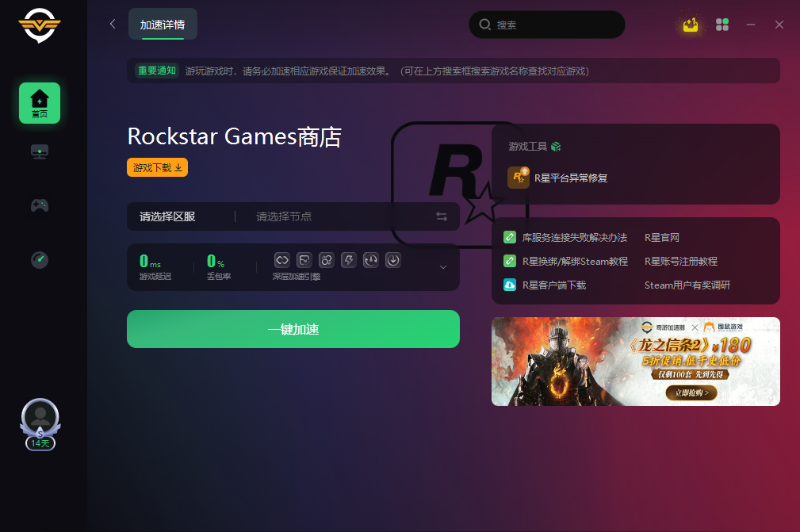Click the 游戏工具 heading

coord(527,147)
